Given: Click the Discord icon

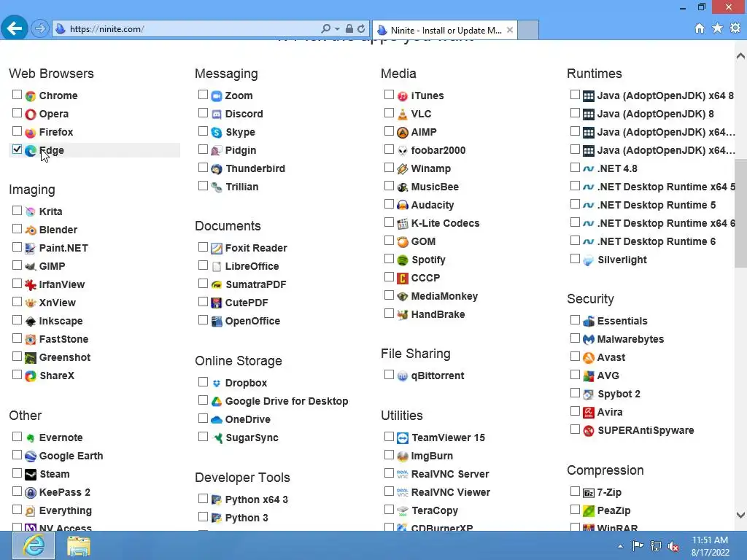Looking at the screenshot, I should tap(216, 114).
